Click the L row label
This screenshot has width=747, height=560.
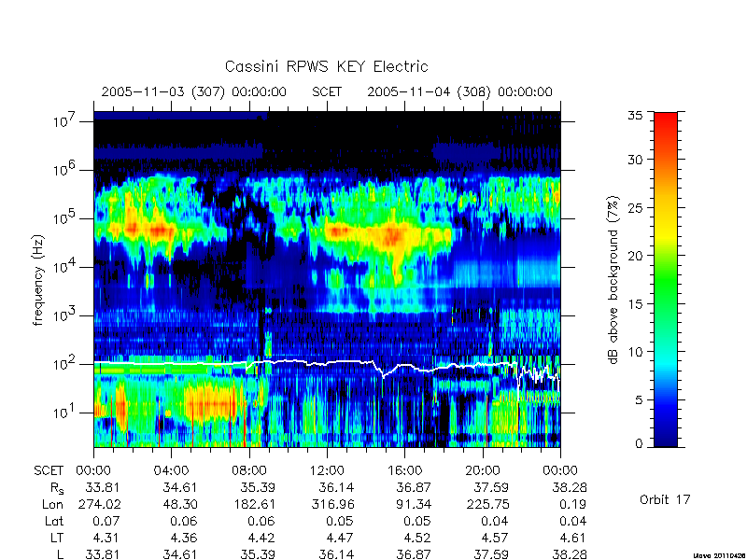tap(60, 554)
